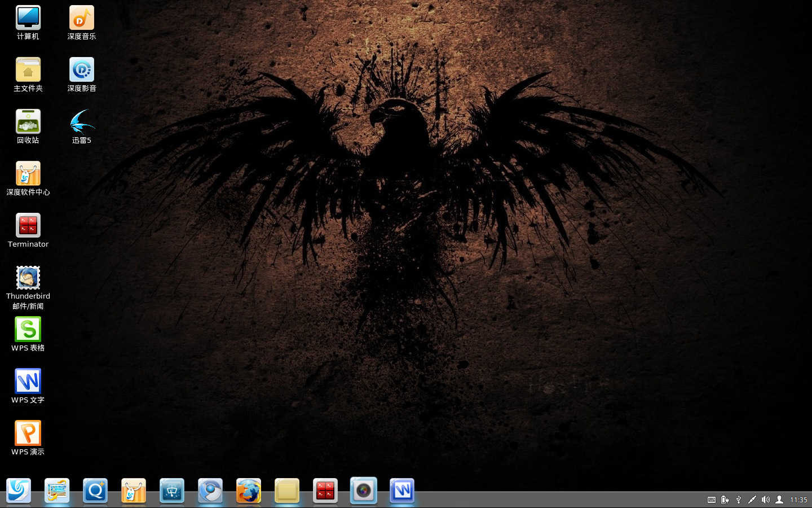The image size is (812, 508).
Task: Launch WPS 表格 from the desktop
Action: pyautogui.click(x=28, y=334)
